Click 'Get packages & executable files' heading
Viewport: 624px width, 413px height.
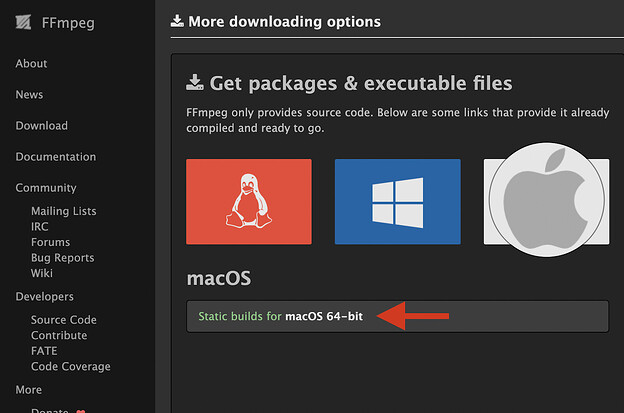(x=361, y=84)
